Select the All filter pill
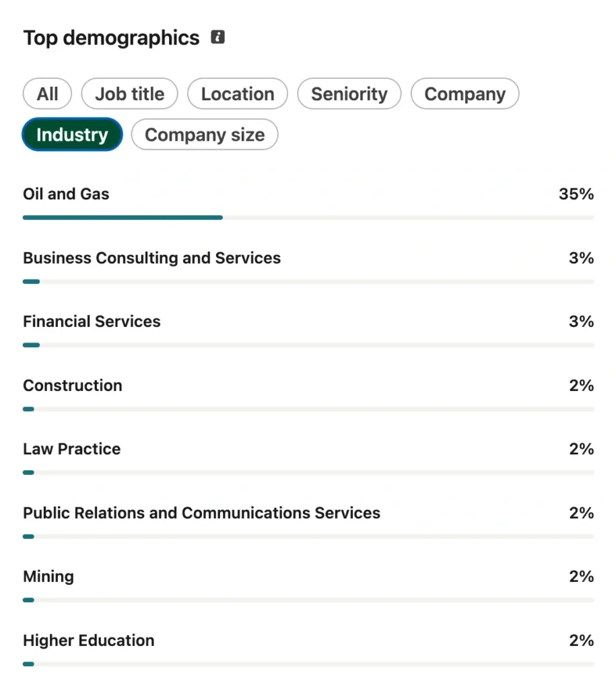Image resolution: width=616 pixels, height=689 pixels. [x=48, y=94]
